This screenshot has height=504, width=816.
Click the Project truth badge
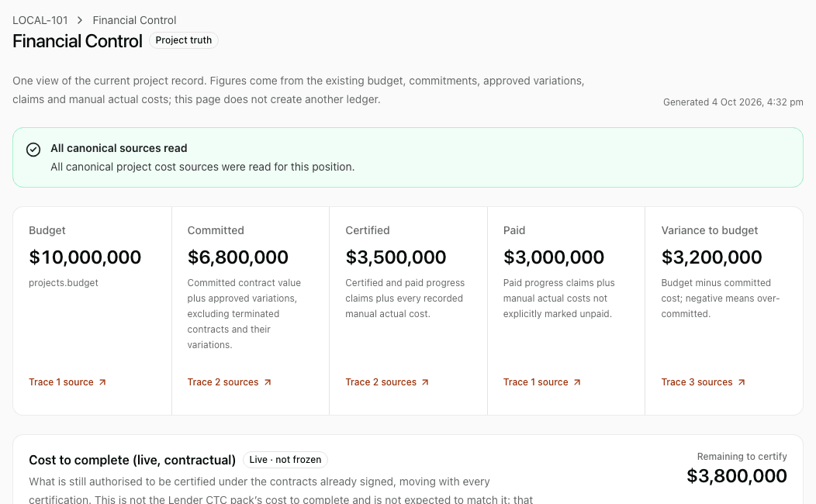(184, 40)
